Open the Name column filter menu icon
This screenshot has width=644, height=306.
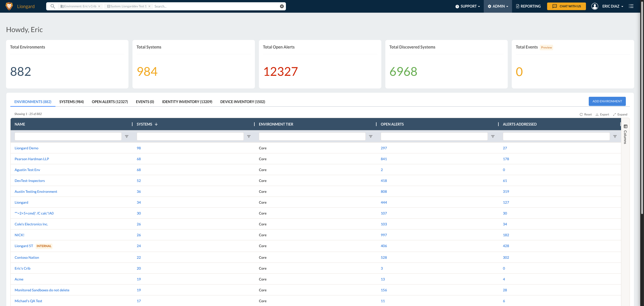coord(127,136)
